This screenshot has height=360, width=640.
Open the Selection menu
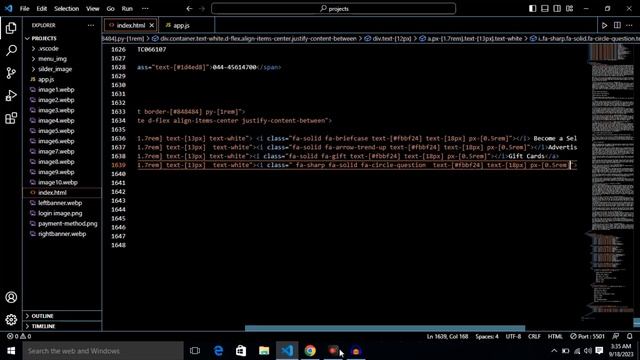click(67, 9)
